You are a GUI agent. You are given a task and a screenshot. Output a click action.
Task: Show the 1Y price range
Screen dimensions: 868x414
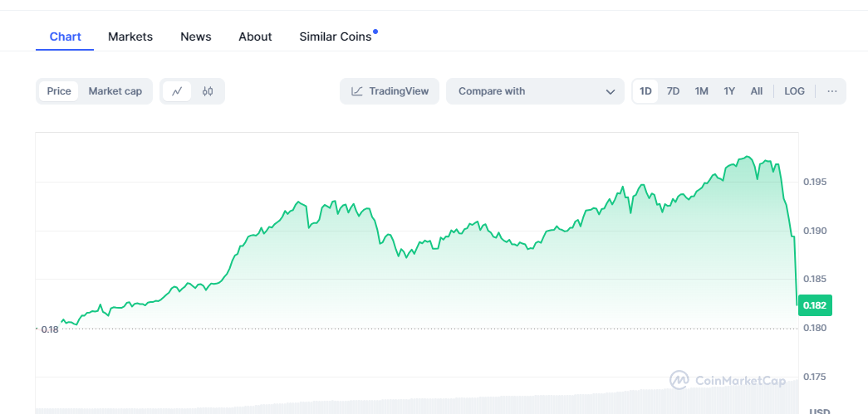729,91
